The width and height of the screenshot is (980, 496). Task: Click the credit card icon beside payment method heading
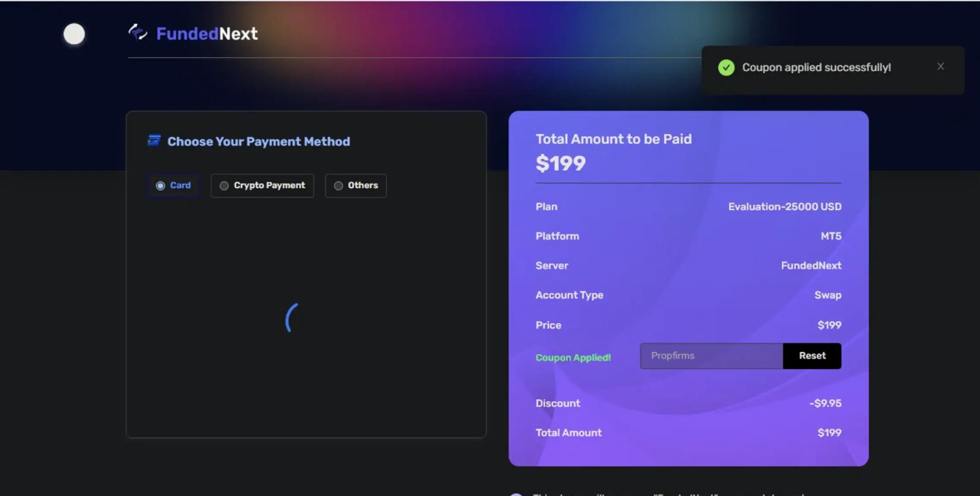[x=153, y=140]
